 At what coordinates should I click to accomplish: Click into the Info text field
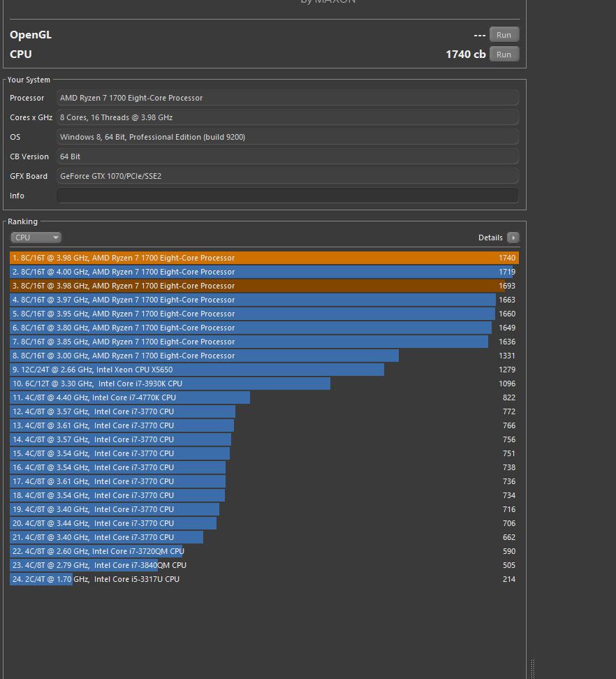288,196
